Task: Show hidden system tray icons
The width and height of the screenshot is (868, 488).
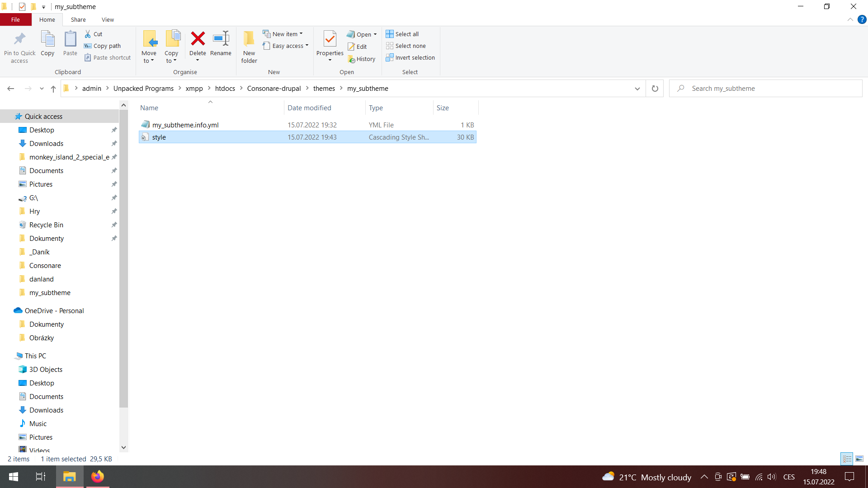Action: click(704, 477)
